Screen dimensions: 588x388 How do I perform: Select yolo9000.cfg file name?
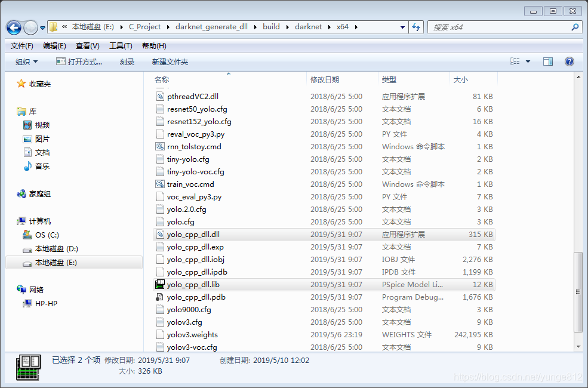189,310
